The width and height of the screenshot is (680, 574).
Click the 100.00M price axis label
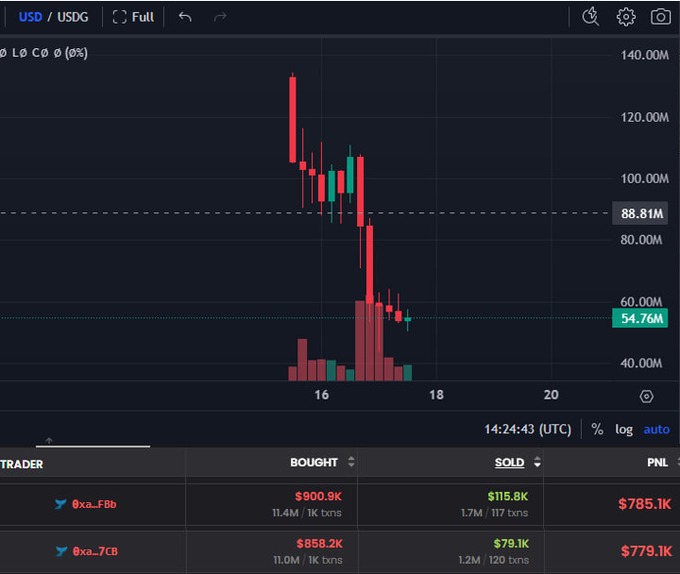pos(644,179)
